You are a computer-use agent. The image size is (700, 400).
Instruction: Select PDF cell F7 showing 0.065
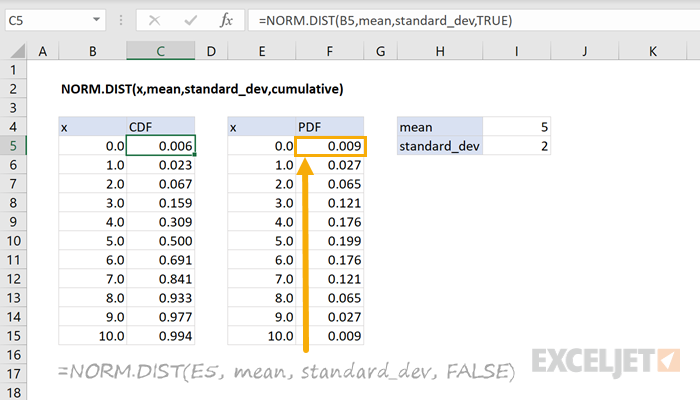click(x=329, y=184)
